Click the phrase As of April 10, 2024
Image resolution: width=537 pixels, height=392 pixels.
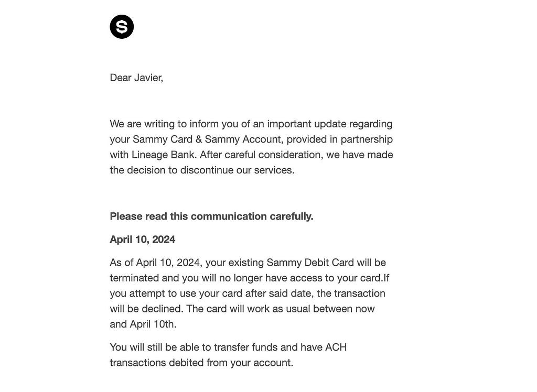(x=156, y=263)
